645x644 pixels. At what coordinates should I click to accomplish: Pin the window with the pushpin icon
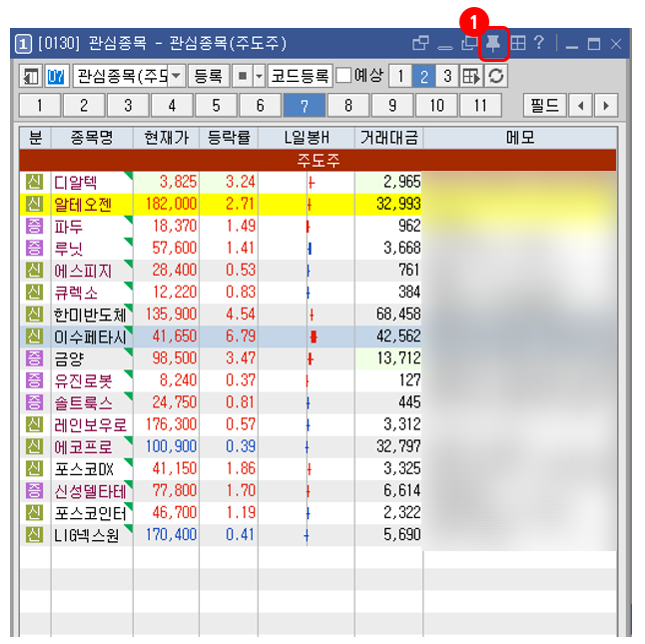click(493, 43)
